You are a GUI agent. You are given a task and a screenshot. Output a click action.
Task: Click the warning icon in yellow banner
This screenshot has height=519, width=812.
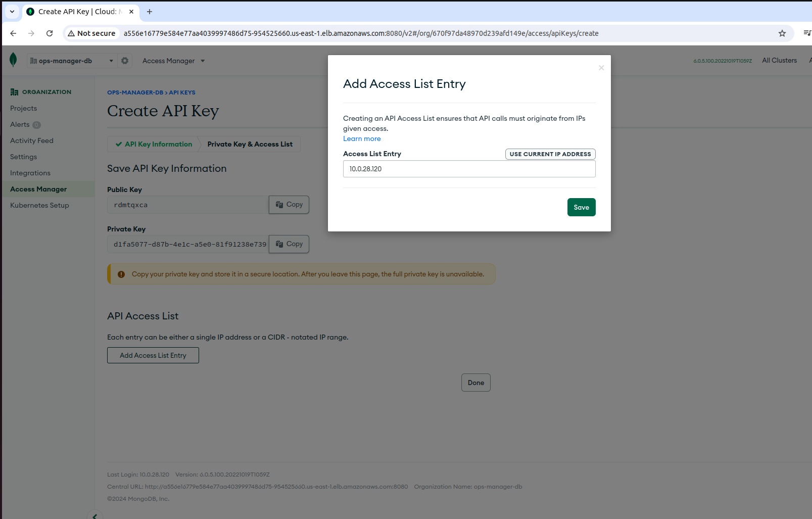coord(121,274)
